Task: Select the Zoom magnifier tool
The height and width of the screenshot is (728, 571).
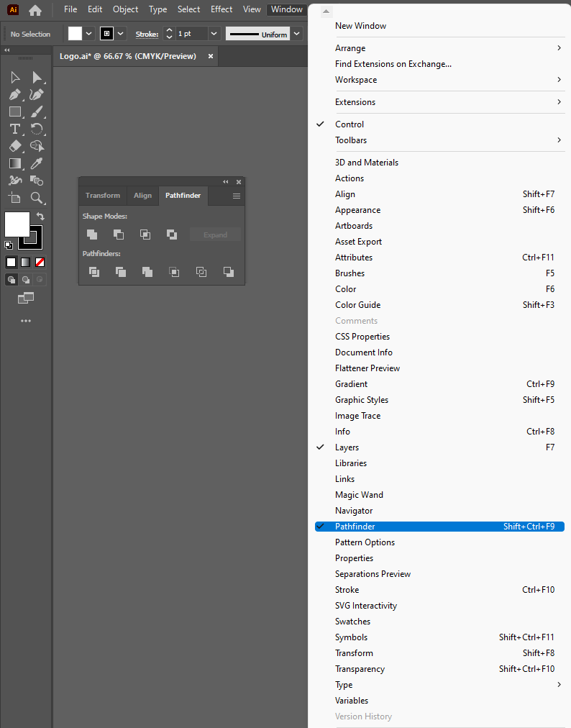Action: (x=37, y=198)
